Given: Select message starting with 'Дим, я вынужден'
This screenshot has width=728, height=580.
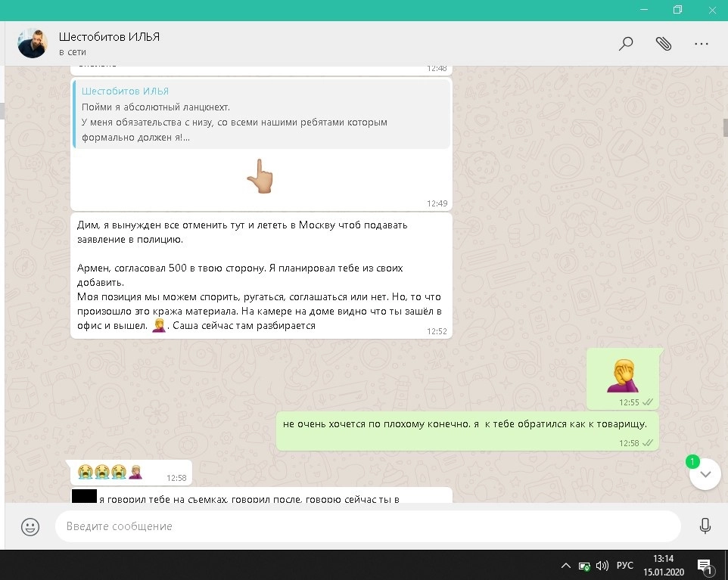Looking at the screenshot, I should point(261,275).
